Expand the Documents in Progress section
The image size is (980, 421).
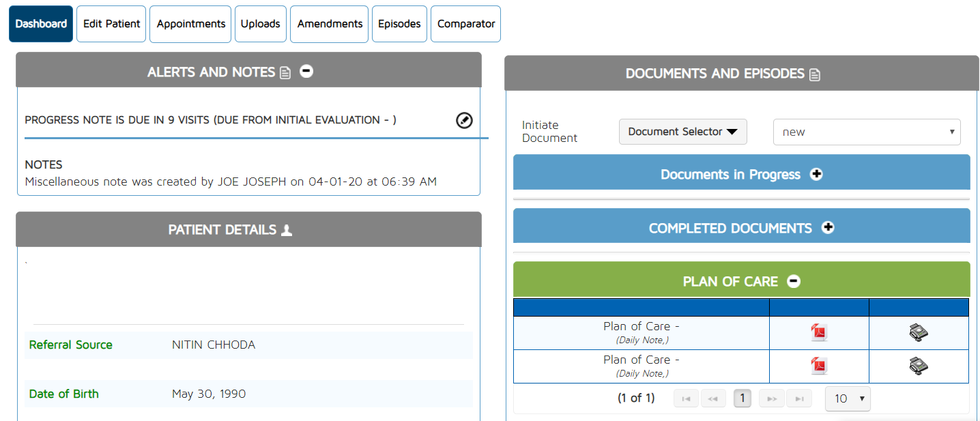(816, 174)
